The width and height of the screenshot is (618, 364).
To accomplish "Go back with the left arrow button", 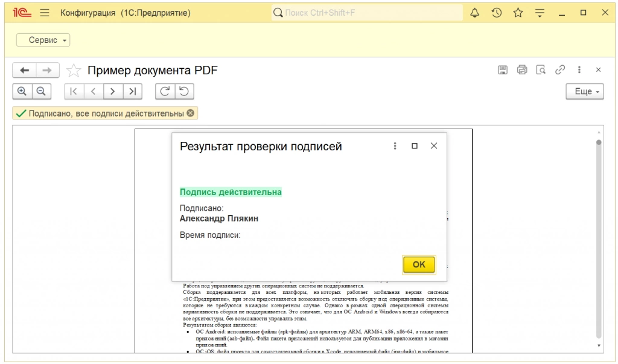I will 24,70.
